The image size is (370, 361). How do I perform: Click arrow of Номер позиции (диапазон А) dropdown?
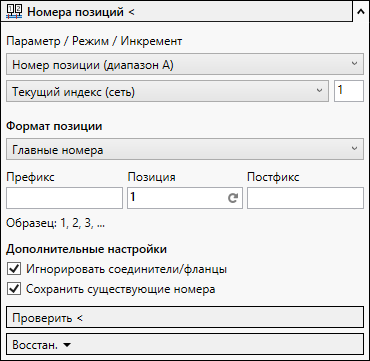click(x=355, y=63)
